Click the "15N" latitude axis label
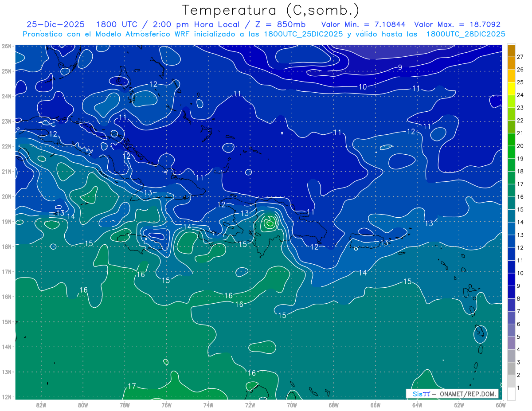The image size is (532, 411). pos(7,321)
